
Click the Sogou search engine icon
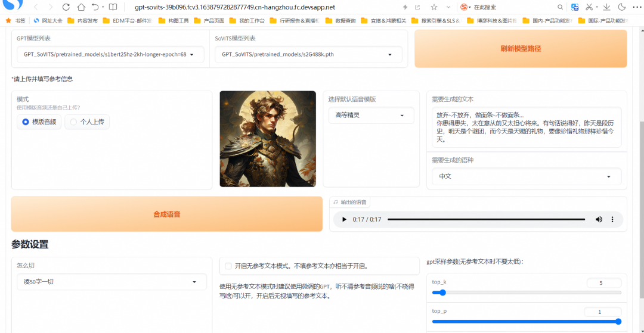coord(464,7)
